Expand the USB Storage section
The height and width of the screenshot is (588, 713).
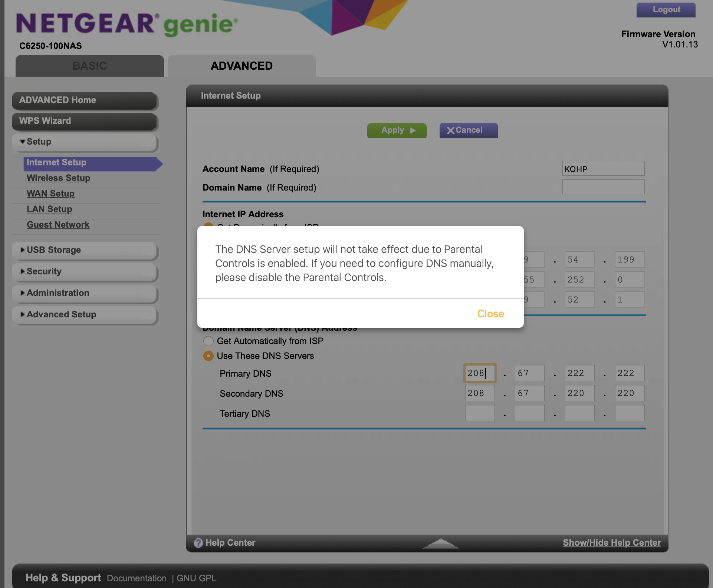coord(85,250)
